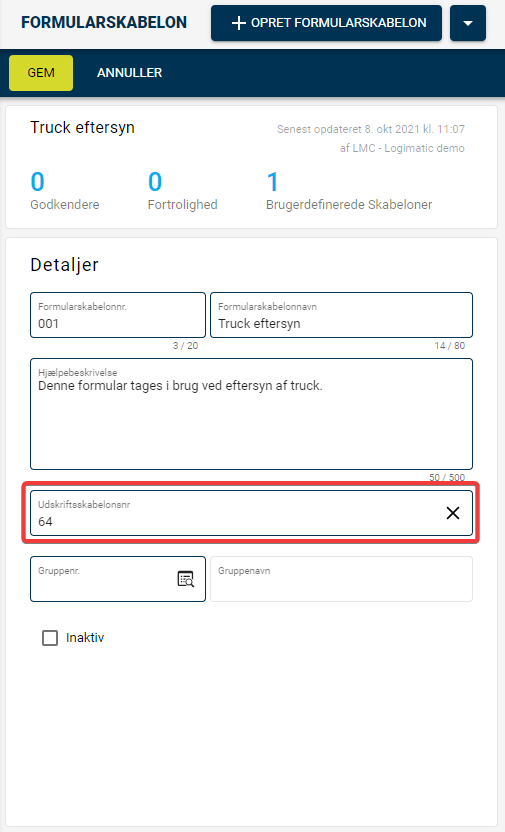The image size is (505, 832).
Task: Create new template with OPRET FORMULARSKABELON
Action: 326,23
